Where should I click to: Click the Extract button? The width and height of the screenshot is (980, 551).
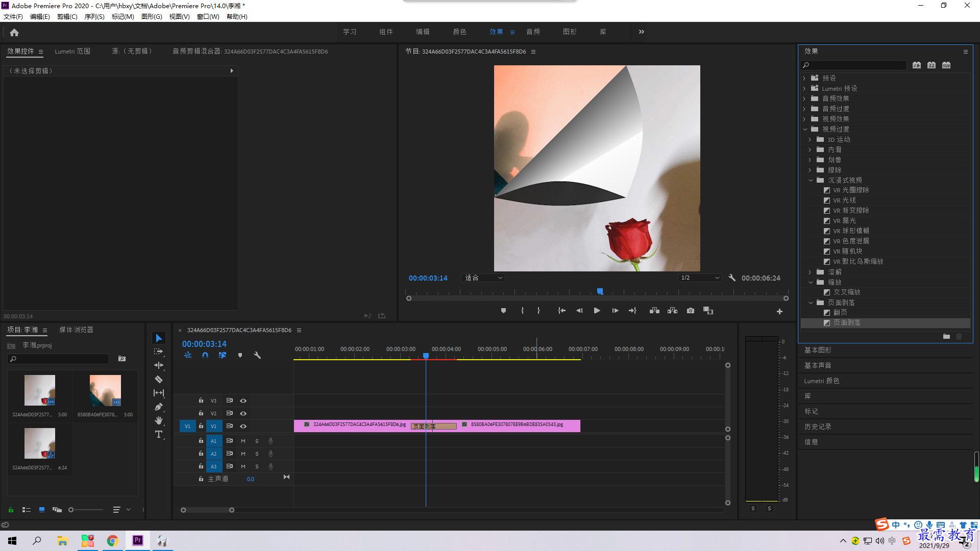[x=672, y=311]
